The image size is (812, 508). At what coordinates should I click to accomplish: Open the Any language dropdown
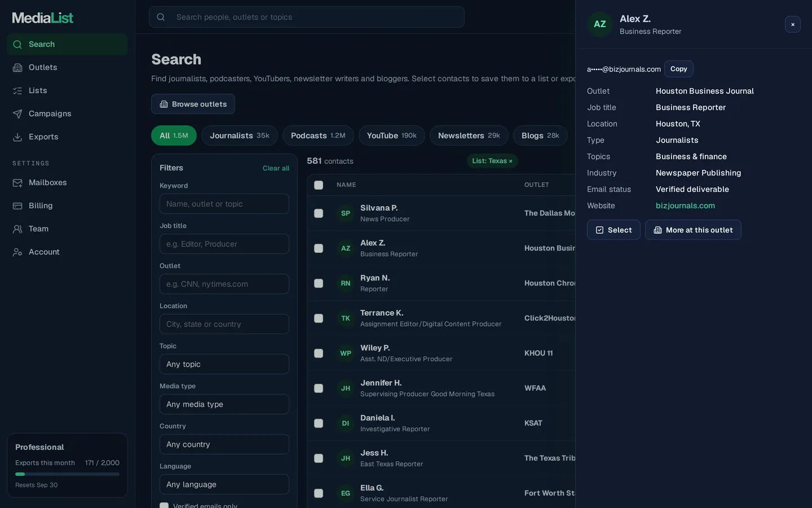pyautogui.click(x=224, y=484)
